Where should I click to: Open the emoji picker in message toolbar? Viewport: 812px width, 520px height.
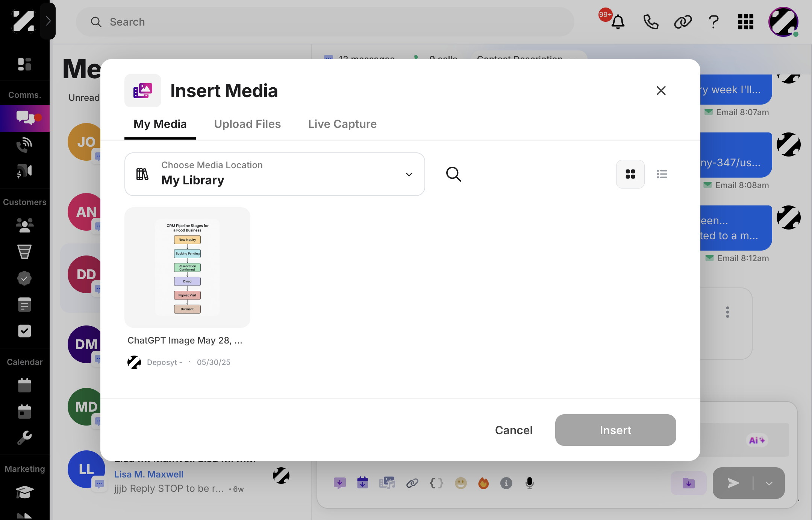point(461,483)
